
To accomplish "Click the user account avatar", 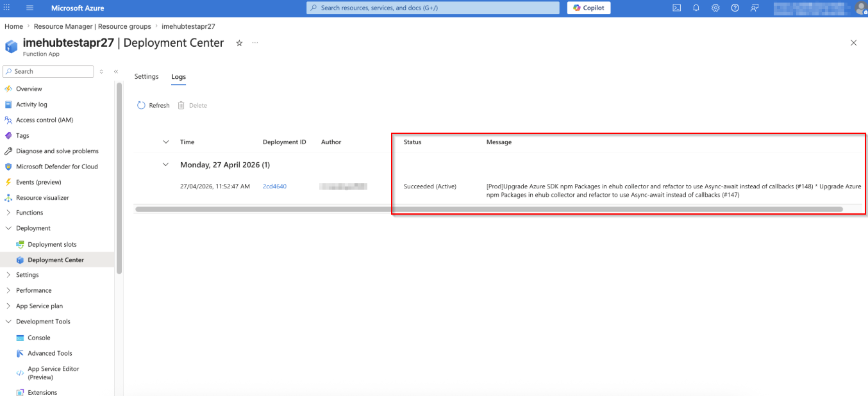I will tap(861, 8).
